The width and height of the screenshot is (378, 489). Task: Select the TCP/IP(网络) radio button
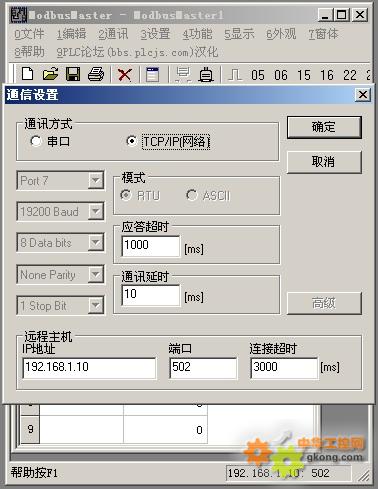131,141
